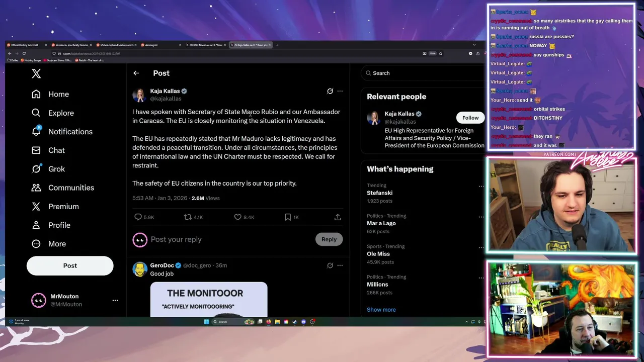Go to Home in the sidebar
The image size is (644, 362).
(50, 94)
